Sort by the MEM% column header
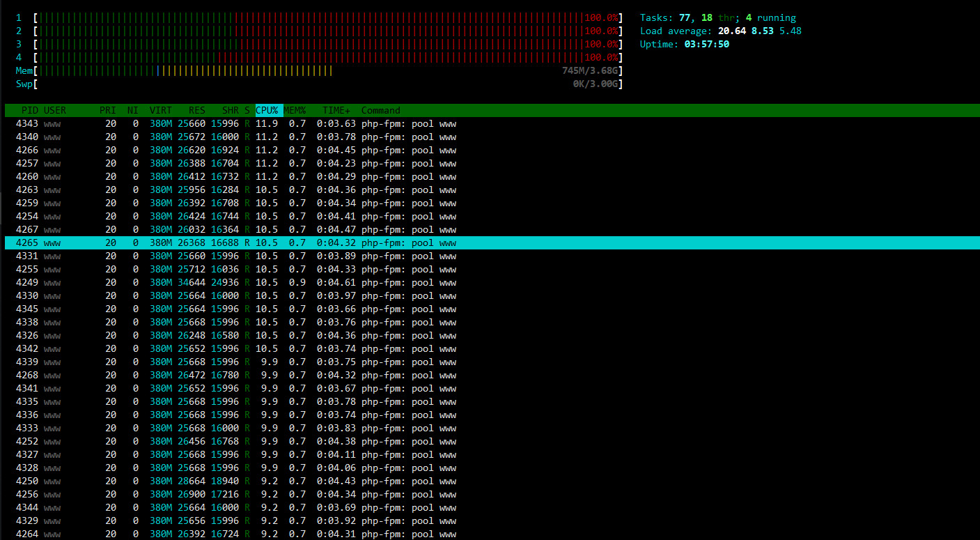 click(295, 110)
